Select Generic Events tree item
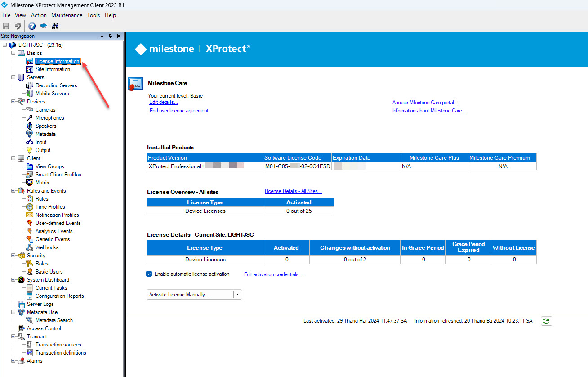The image size is (588, 377). click(53, 239)
